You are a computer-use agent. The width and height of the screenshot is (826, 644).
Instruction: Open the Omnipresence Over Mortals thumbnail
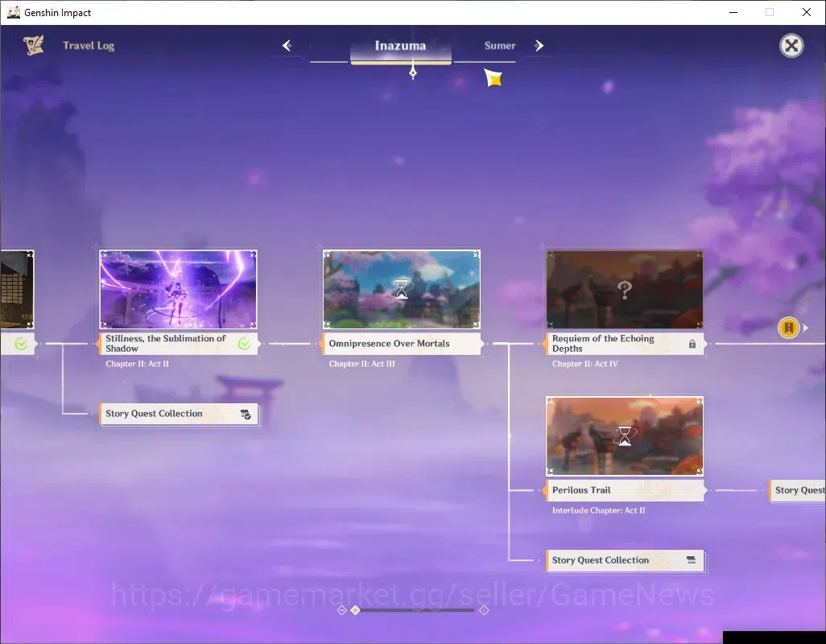click(402, 289)
